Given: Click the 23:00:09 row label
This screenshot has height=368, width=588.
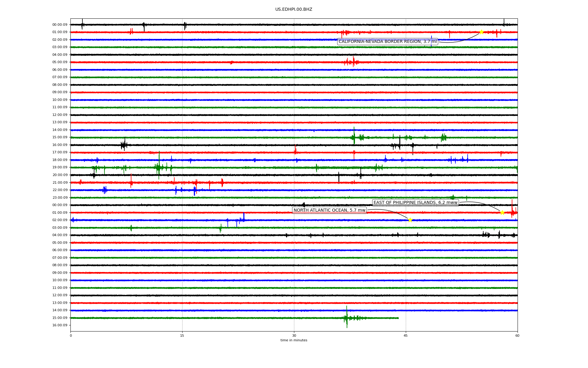Looking at the screenshot, I should click(x=60, y=197).
